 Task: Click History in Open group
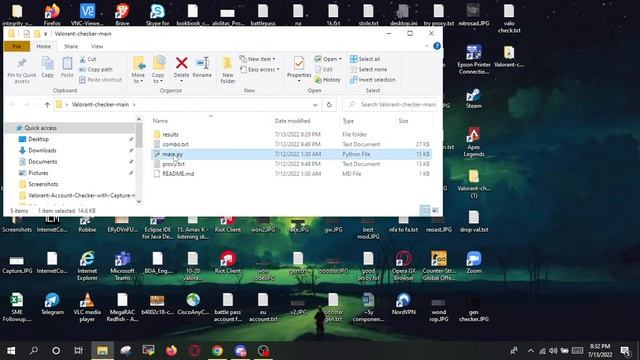328,80
